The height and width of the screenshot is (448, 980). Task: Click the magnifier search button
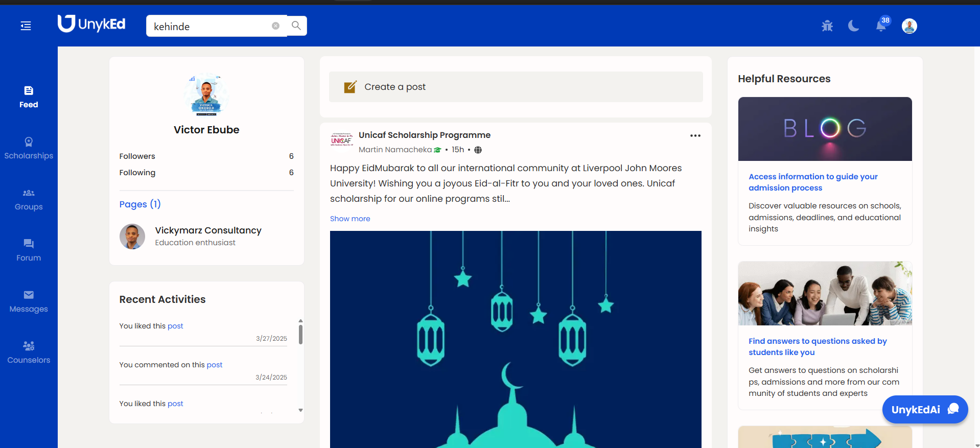296,26
